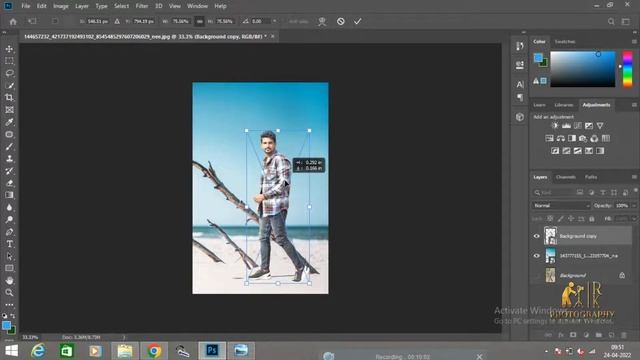Open the 3D cube panel icon
This screenshot has height=360, width=640.
[520, 117]
